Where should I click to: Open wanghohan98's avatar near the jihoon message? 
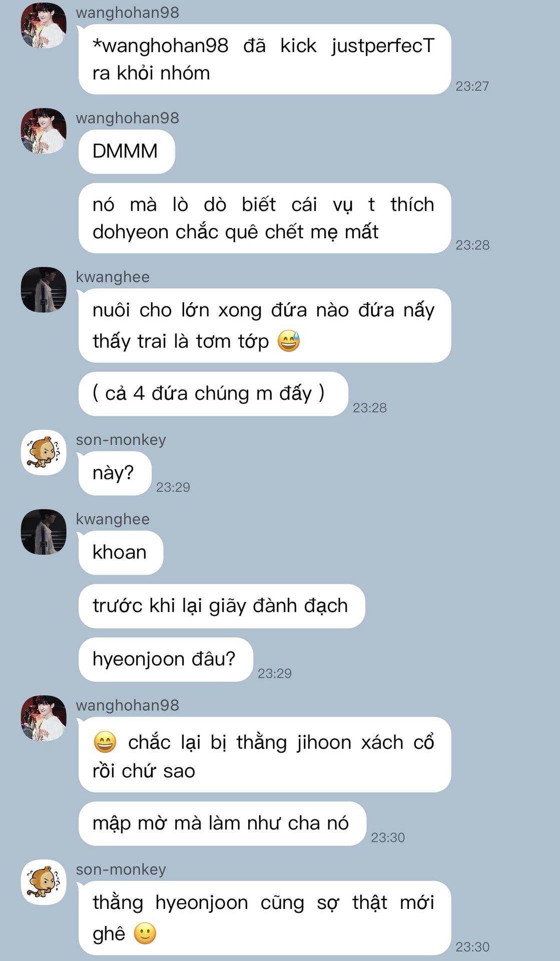[x=44, y=718]
